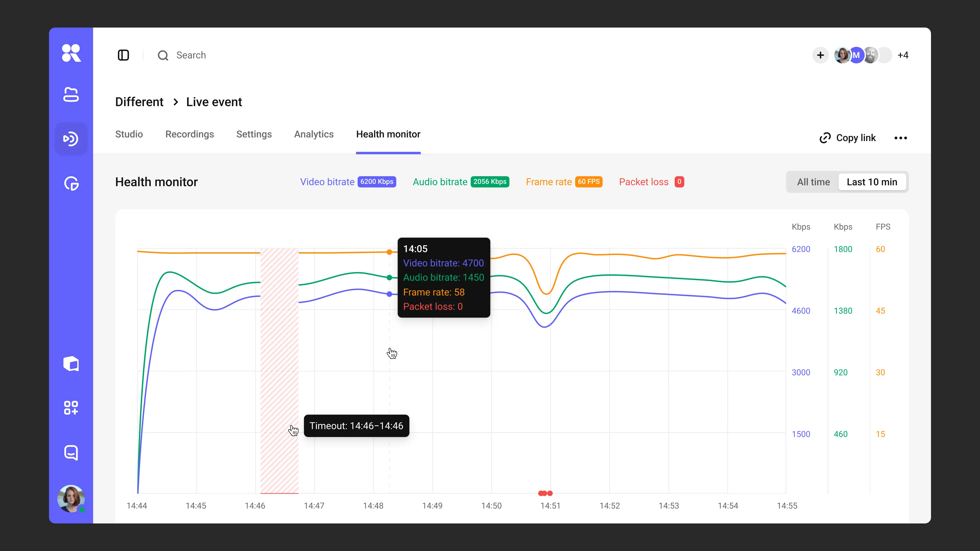This screenshot has height=551, width=980.
Task: Click 'Packet loss: 0' in tooltip
Action: click(433, 306)
